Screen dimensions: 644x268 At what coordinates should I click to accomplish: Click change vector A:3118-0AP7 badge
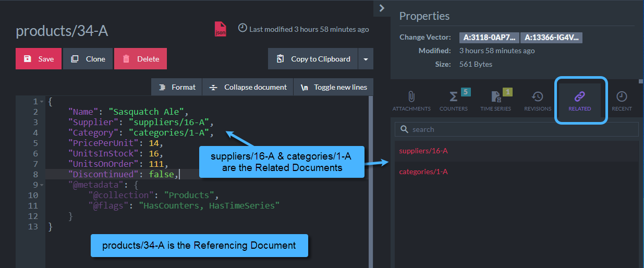489,38
